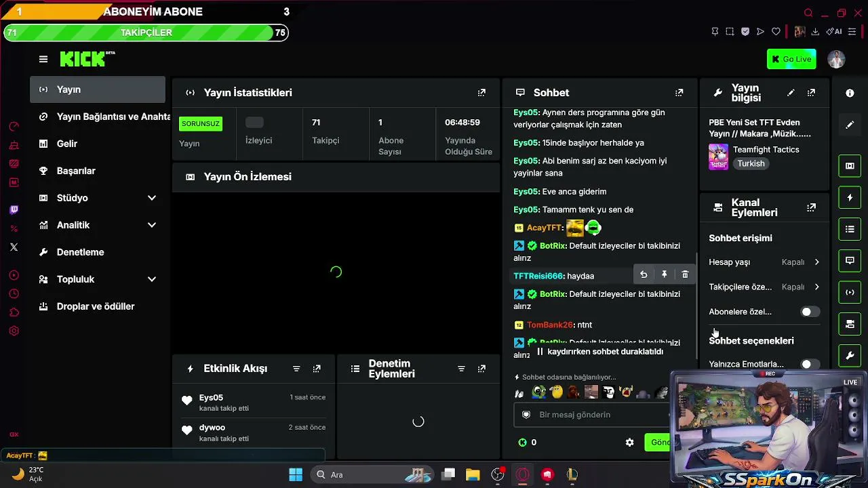Open the hamburger menu next to Kick logo
The height and width of the screenshot is (488, 868).
pos(43,60)
